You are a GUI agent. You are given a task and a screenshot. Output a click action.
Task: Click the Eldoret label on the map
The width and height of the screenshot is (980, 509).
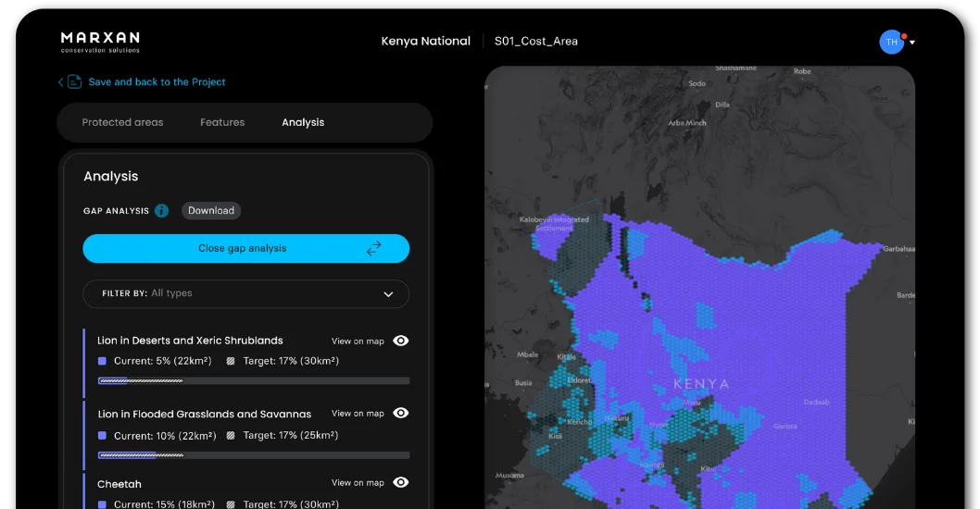coord(578,380)
